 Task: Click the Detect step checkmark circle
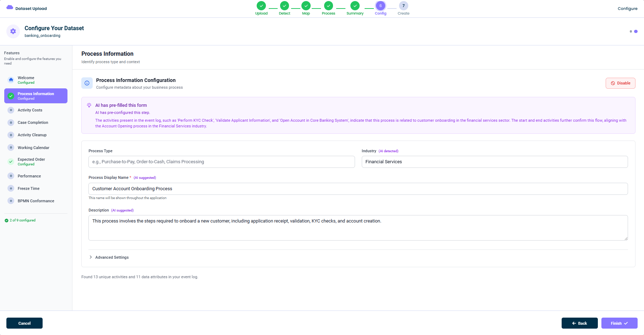pyautogui.click(x=284, y=6)
